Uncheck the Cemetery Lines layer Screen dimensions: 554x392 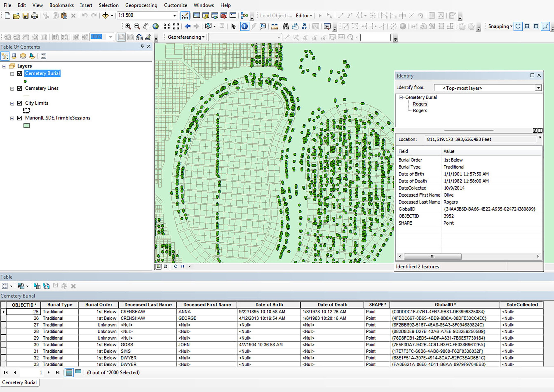pos(20,88)
